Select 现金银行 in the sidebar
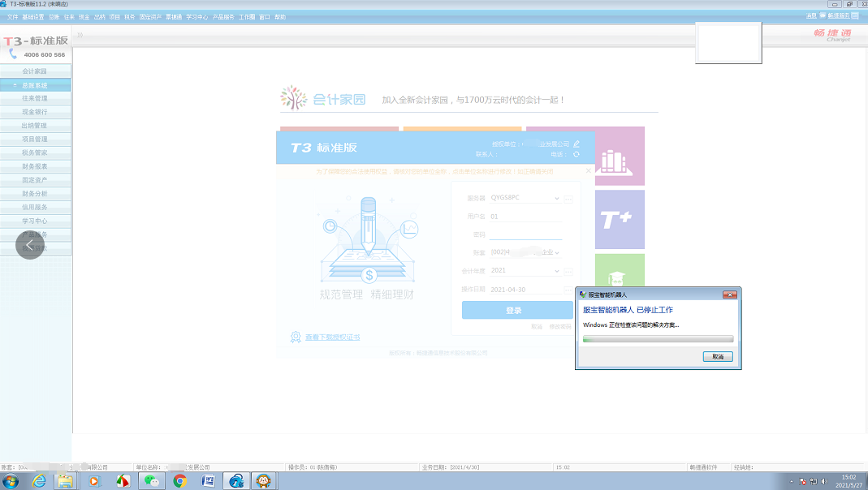Image resolution: width=868 pixels, height=490 pixels. 36,112
